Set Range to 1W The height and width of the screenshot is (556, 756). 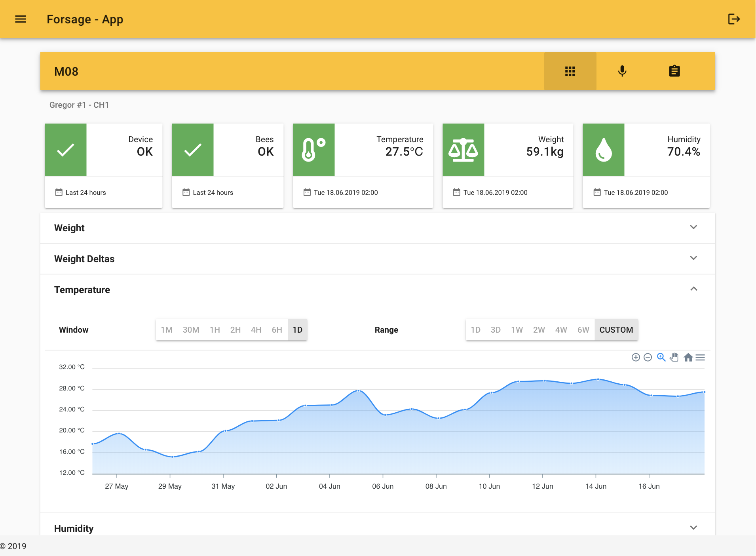517,330
